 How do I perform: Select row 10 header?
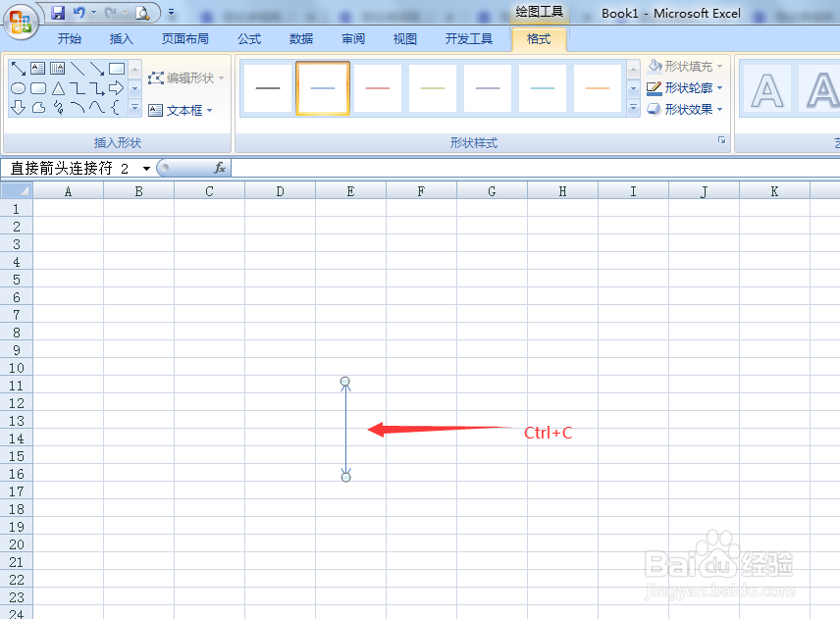pos(17,368)
